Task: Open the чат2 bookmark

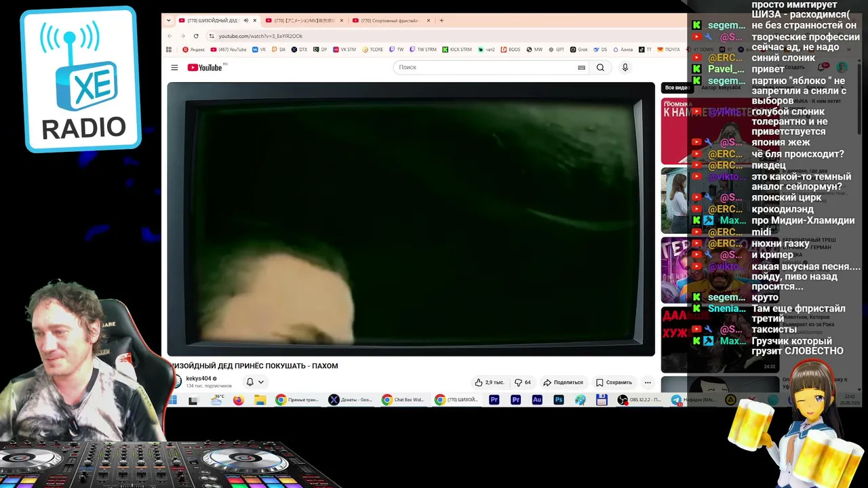Action: pos(486,49)
